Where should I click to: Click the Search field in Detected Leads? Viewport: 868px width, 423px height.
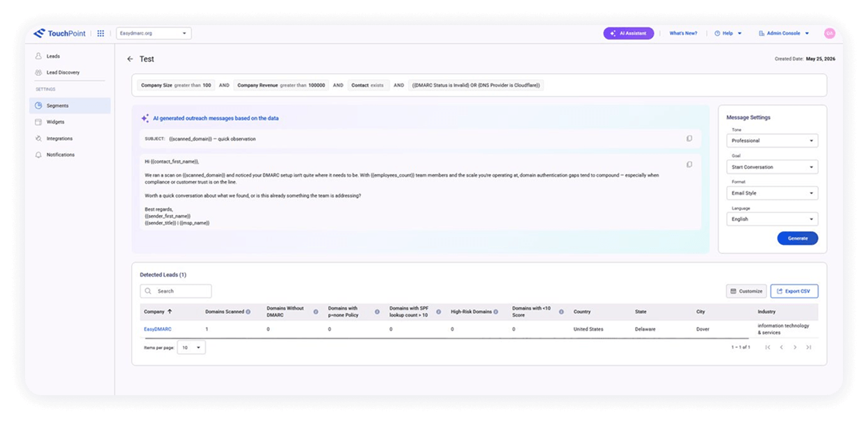[176, 291]
